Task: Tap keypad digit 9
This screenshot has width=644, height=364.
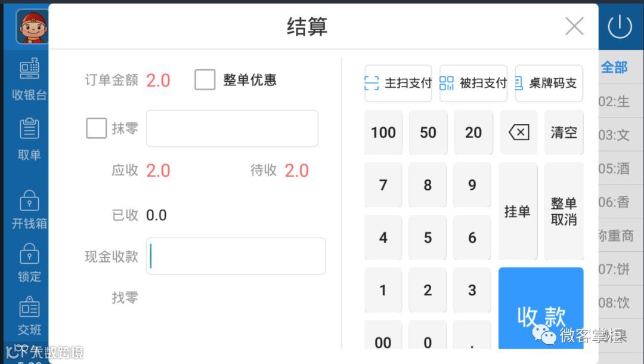Action: tap(472, 185)
